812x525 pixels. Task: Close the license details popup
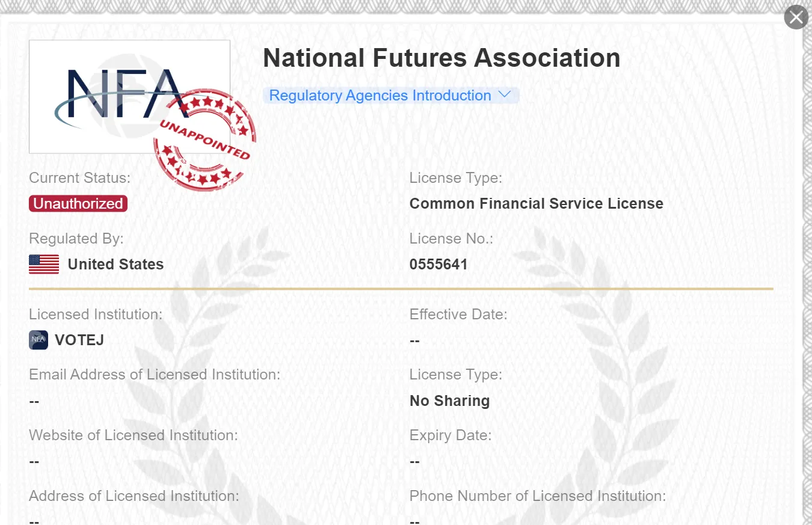click(x=796, y=17)
